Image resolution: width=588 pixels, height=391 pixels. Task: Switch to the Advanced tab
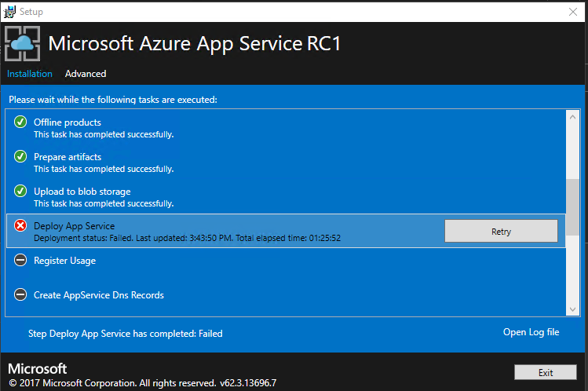coord(86,74)
